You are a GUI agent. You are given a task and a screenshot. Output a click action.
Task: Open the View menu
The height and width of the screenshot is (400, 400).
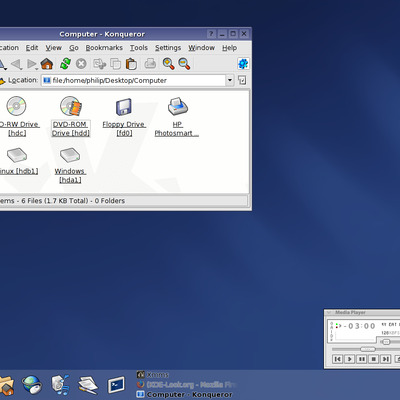[53, 48]
